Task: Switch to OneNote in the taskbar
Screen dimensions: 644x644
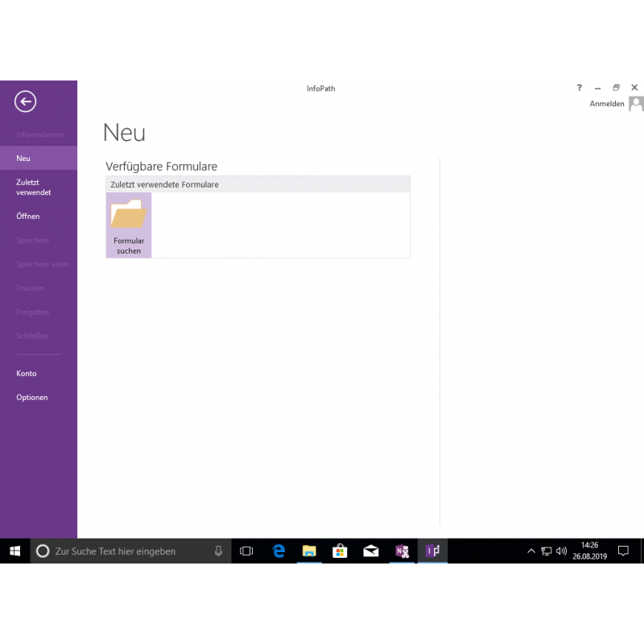Action: tap(402, 551)
